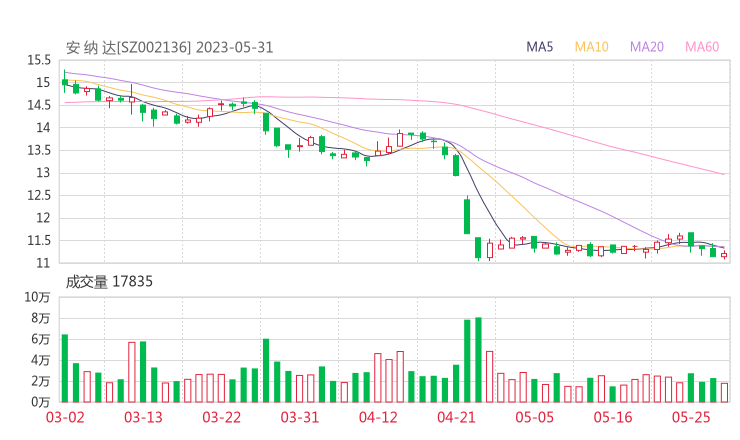Click the 15.5 price axis label

tap(39, 60)
